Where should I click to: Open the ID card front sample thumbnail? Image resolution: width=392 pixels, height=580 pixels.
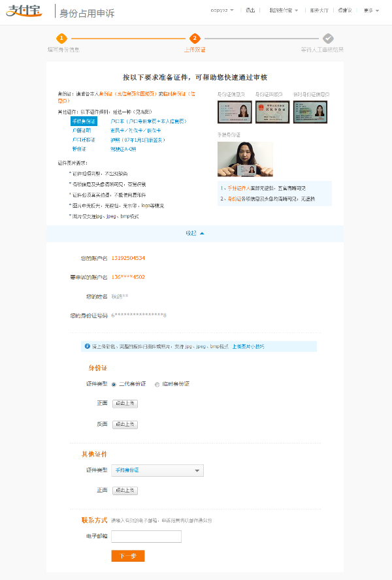coord(235,112)
